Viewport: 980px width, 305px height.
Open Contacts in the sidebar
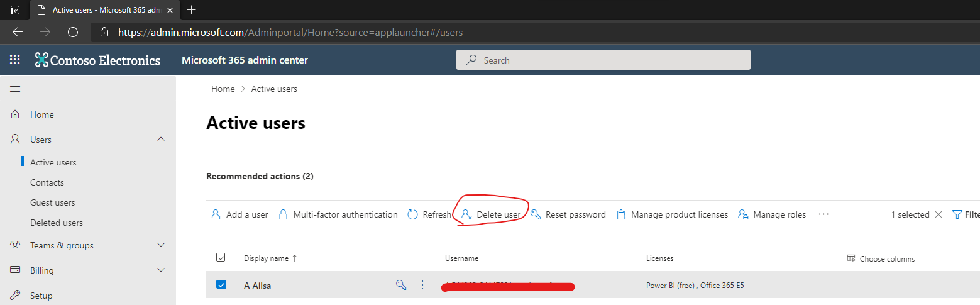coord(47,182)
